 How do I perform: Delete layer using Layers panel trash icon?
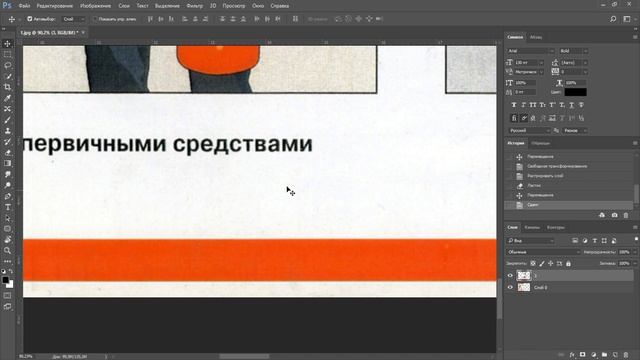click(626, 355)
